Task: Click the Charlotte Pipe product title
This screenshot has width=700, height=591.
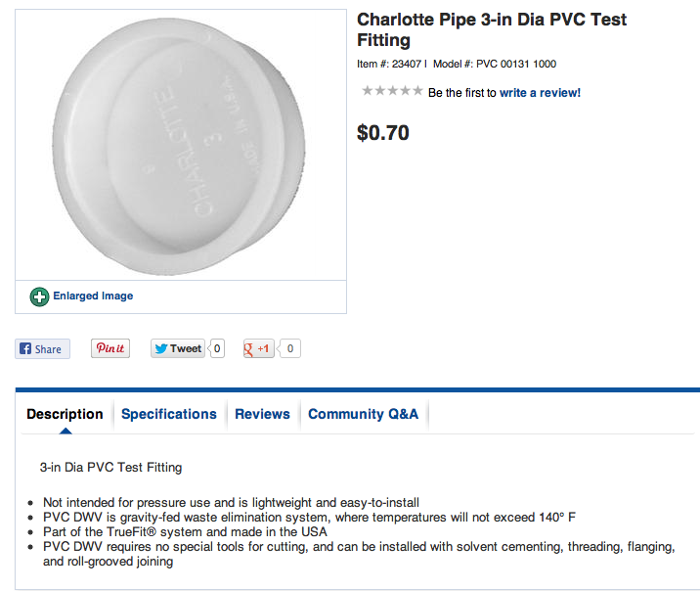Action: (491, 29)
